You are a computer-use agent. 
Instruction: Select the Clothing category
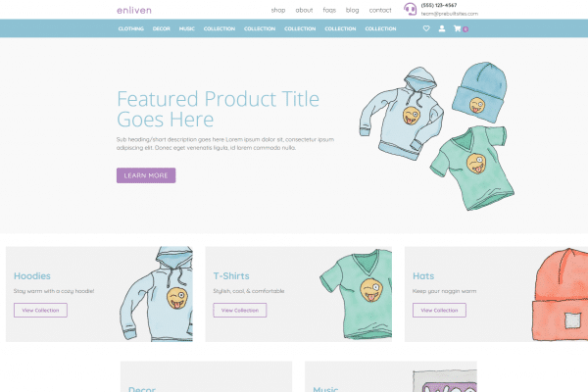[131, 28]
